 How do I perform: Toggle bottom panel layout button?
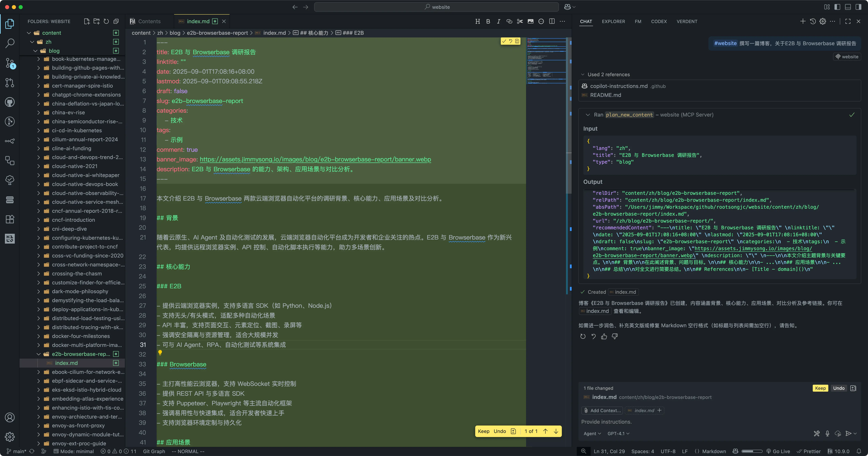pos(848,7)
